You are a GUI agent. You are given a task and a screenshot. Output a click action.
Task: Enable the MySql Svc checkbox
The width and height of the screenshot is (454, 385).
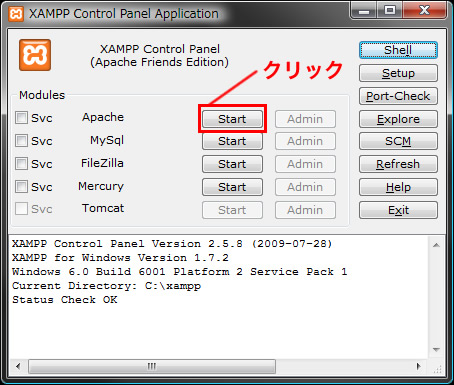[21, 141]
